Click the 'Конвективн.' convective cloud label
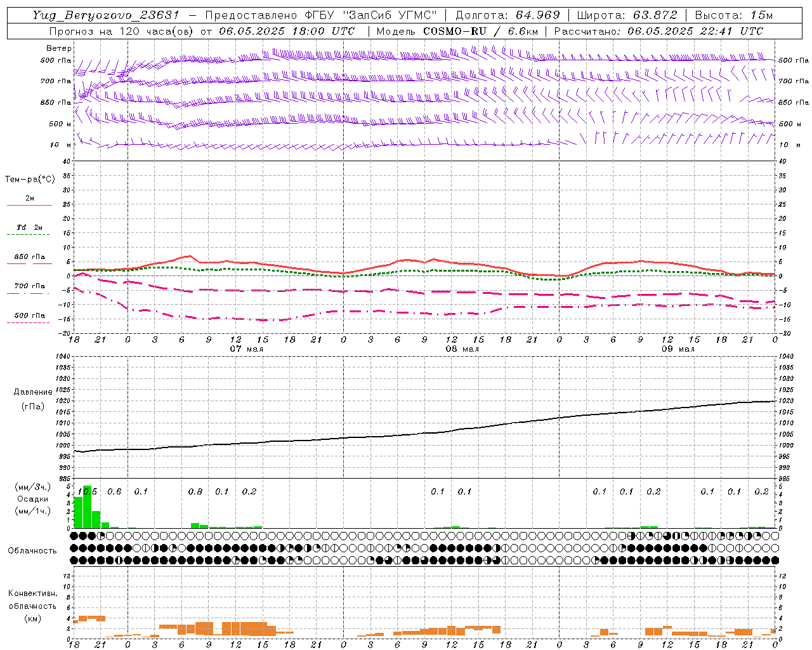This screenshot has width=812, height=650. click(32, 594)
